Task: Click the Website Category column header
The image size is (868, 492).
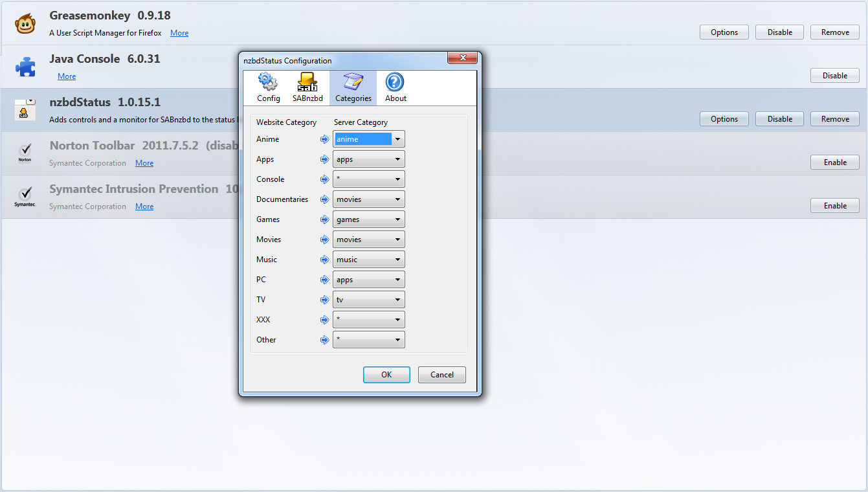Action: (287, 122)
